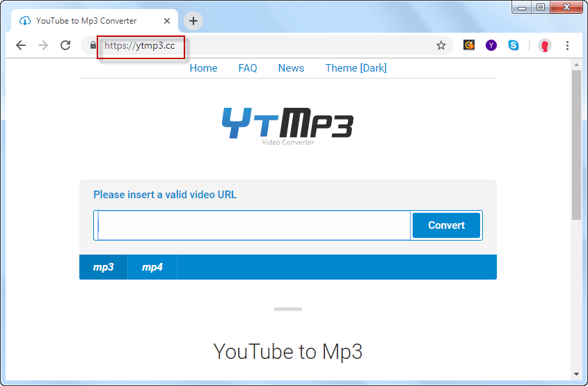Open the FAQ link
The height and width of the screenshot is (386, 588).
248,68
